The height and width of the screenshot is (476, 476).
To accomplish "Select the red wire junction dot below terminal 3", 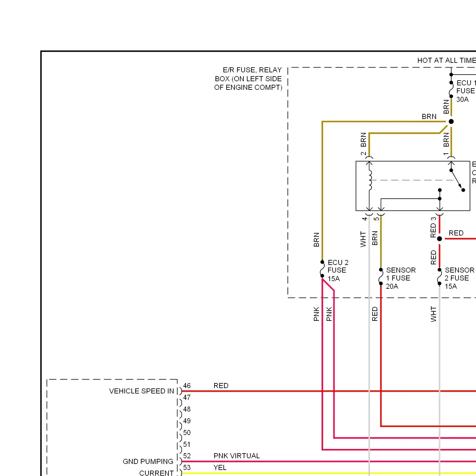I will pos(440,239).
